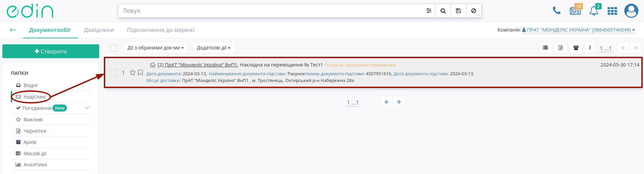Viewport: 644px width, 174px height.
Task: Clear search with the ban icon
Action: pyautogui.click(x=474, y=11)
